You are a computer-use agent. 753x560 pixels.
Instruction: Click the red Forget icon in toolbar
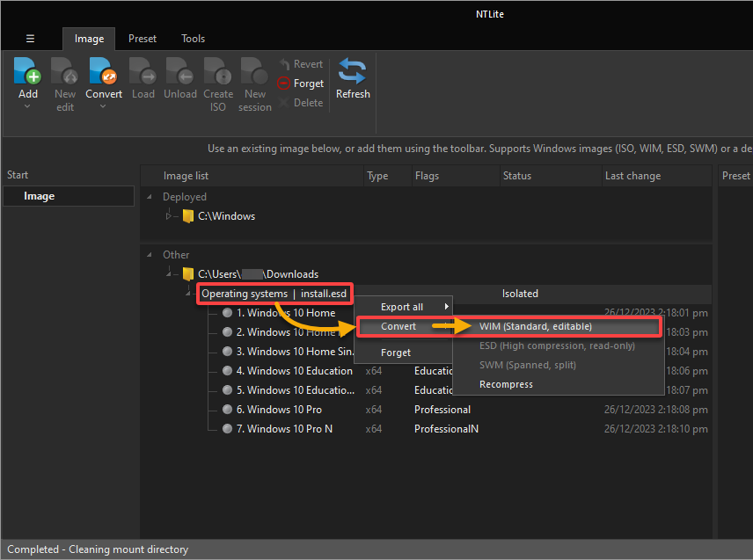point(284,84)
